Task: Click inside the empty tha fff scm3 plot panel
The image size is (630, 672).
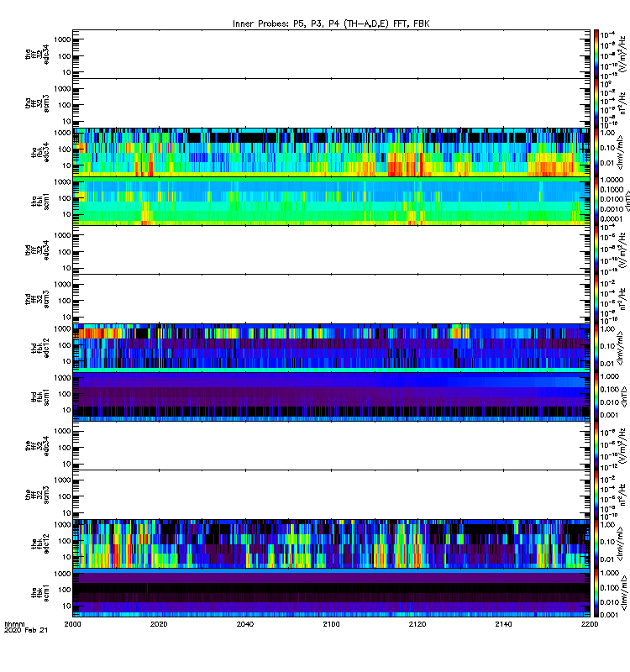Action: pos(331,103)
